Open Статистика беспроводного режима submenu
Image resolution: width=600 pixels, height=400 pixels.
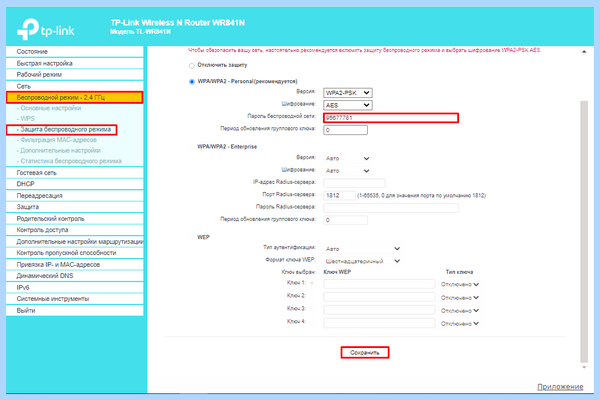69,161
